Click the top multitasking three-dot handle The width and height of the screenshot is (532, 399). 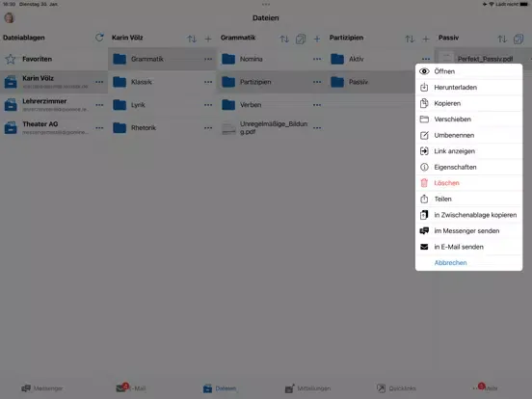click(x=266, y=5)
